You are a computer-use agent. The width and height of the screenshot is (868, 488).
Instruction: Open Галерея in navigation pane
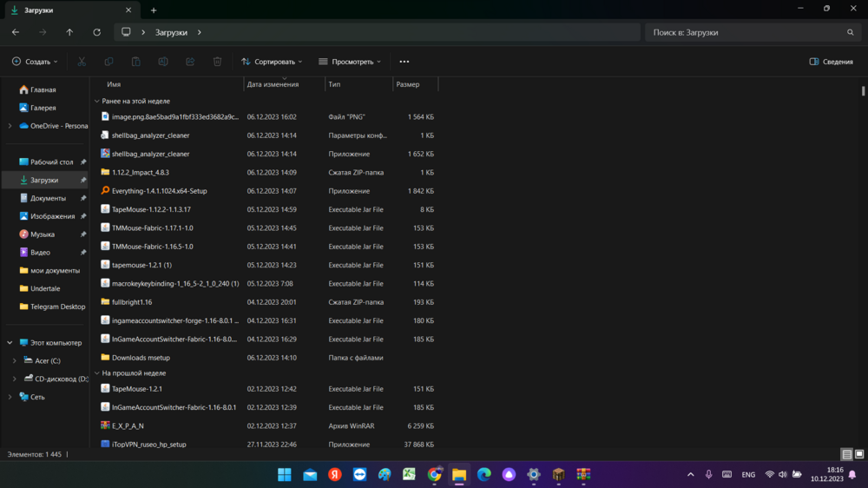pos(45,108)
